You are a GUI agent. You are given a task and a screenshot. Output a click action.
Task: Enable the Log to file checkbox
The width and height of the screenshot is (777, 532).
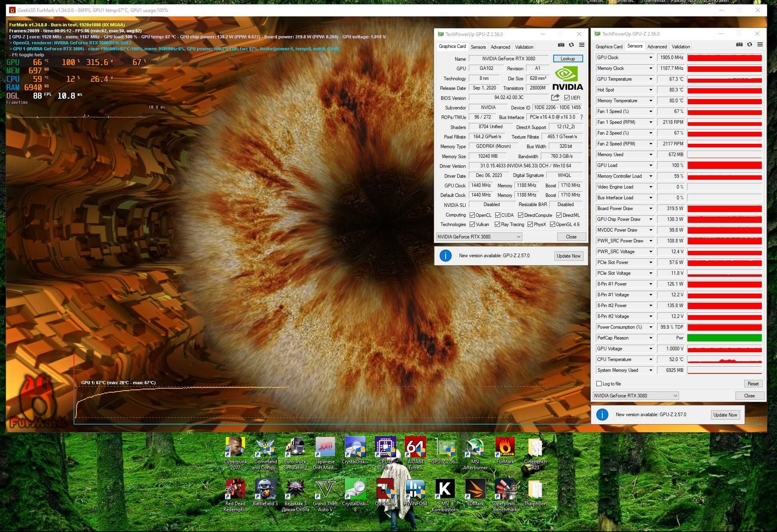coord(599,384)
